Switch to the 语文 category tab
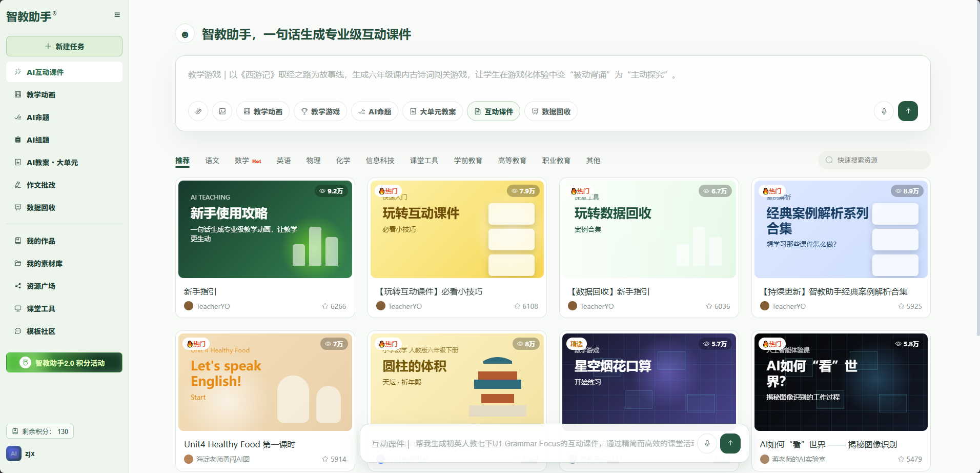980x473 pixels. click(x=212, y=161)
